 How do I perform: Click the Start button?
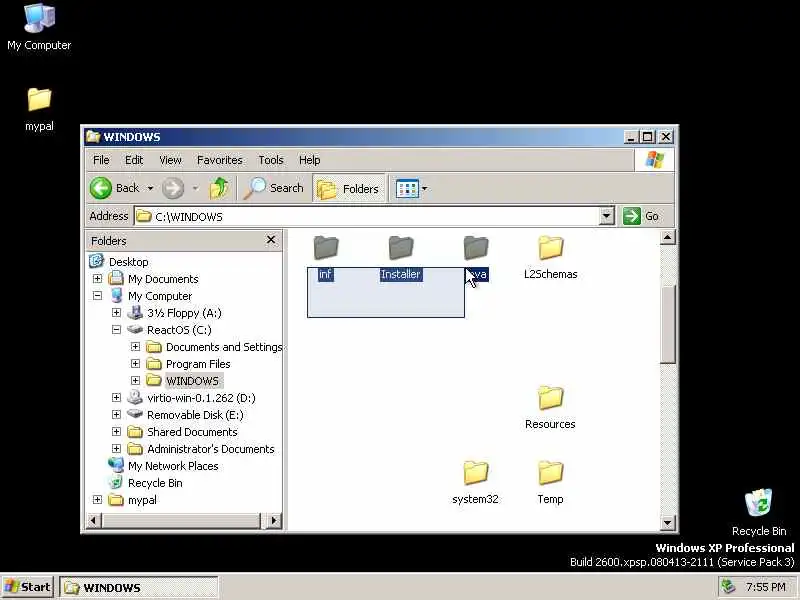tap(28, 587)
